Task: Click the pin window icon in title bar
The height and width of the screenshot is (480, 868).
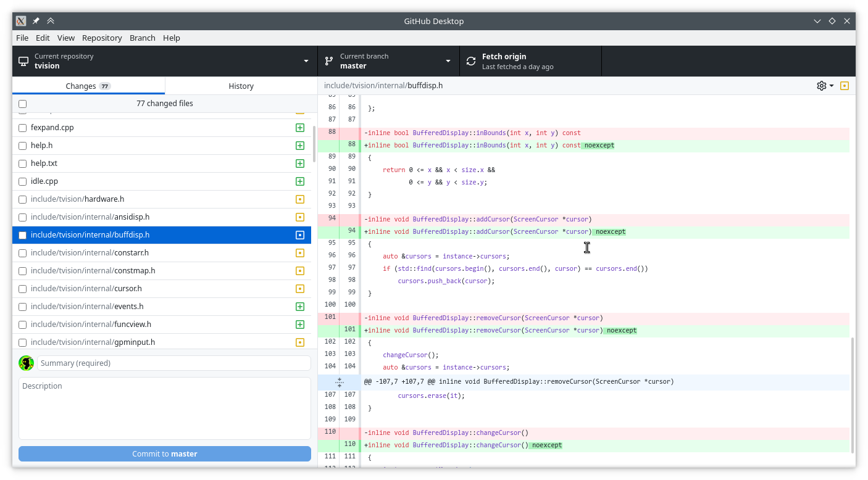Action: pyautogui.click(x=36, y=21)
